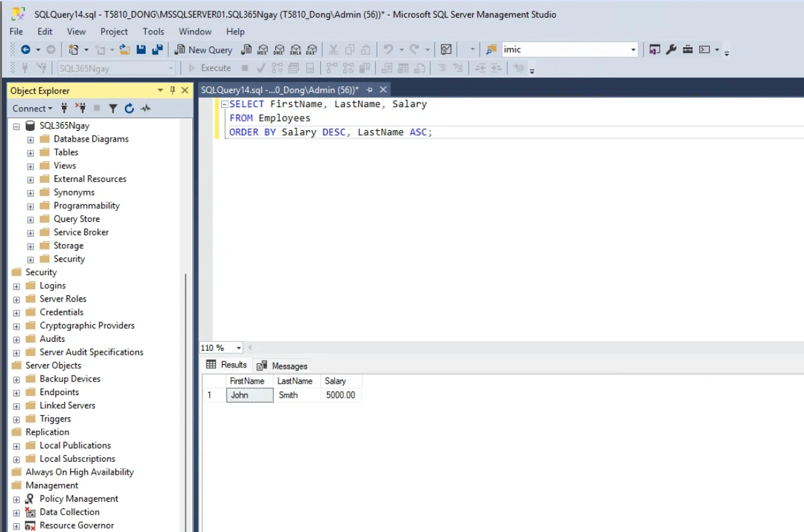Display the Estimated Execution Plan

click(x=277, y=68)
